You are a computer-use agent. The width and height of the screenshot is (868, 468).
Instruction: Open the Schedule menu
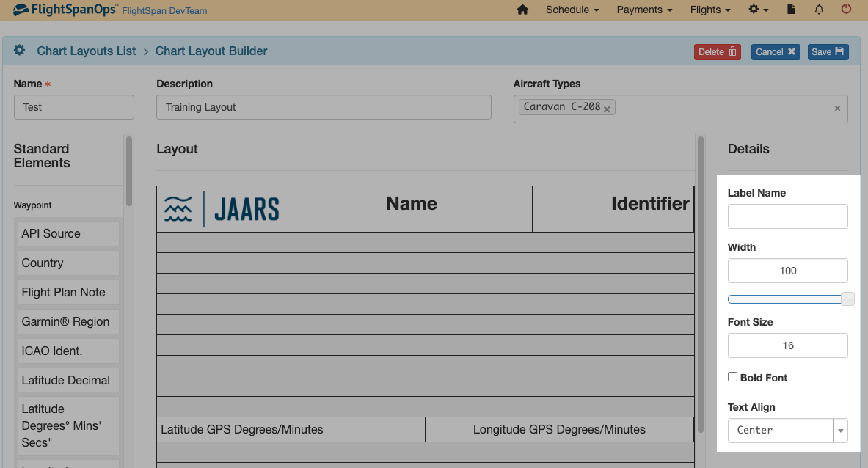tap(572, 10)
